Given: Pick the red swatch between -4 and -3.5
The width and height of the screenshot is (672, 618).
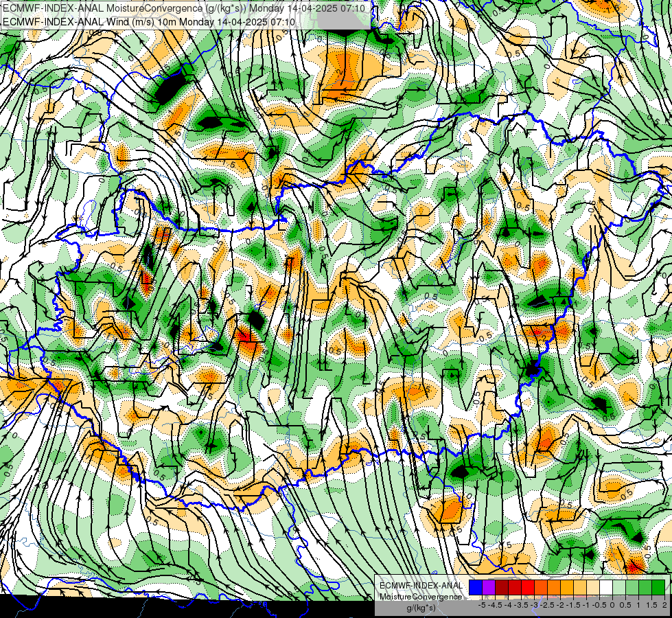Looking at the screenshot, I should coord(515,587).
